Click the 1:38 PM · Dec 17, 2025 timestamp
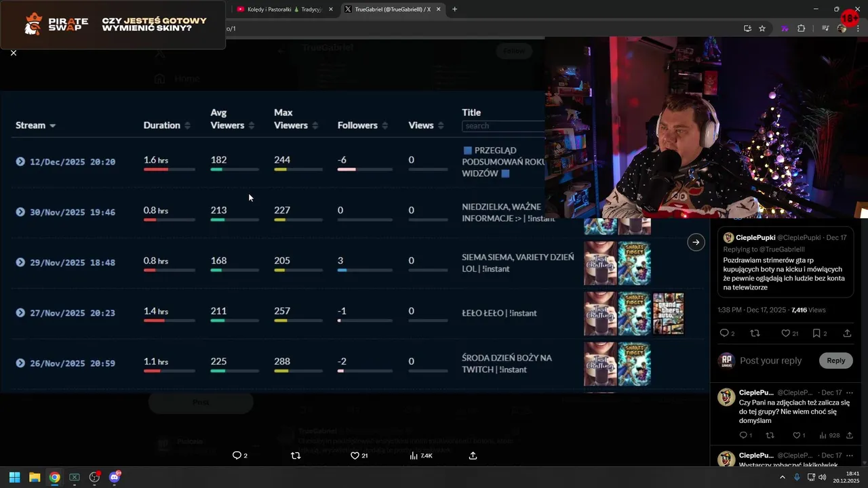The image size is (868, 488). pyautogui.click(x=752, y=310)
